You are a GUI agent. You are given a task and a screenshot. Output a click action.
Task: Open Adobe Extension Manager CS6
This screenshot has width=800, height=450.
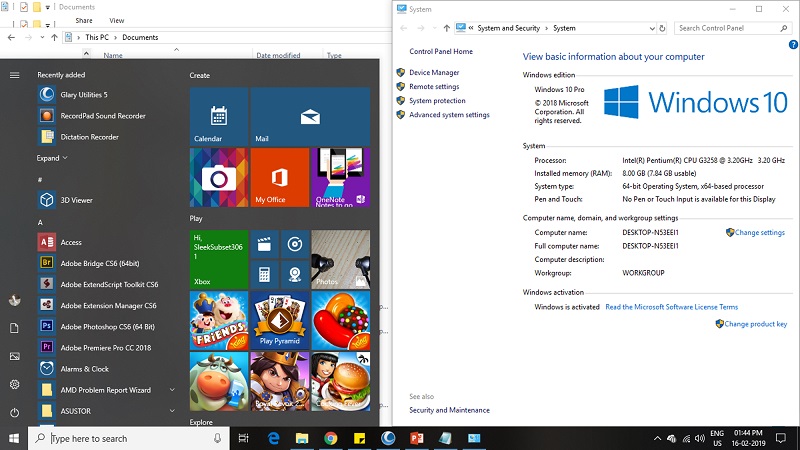pyautogui.click(x=110, y=306)
